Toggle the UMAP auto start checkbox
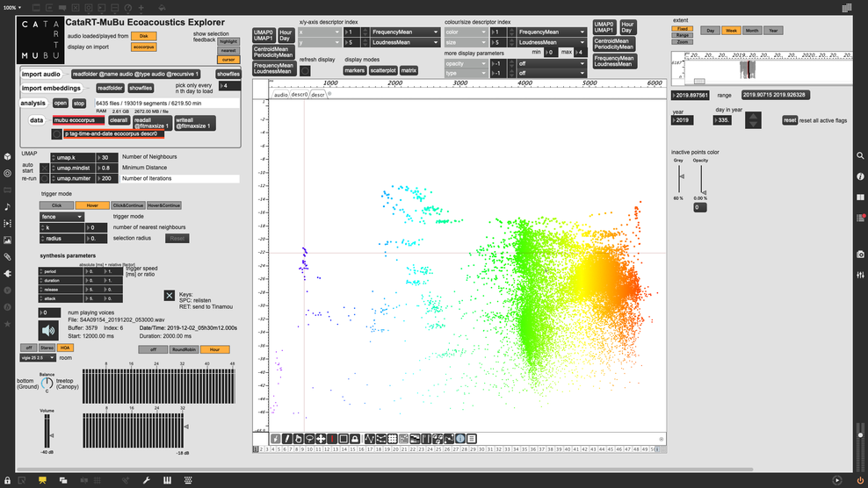This screenshot has height=488, width=868. (46, 168)
